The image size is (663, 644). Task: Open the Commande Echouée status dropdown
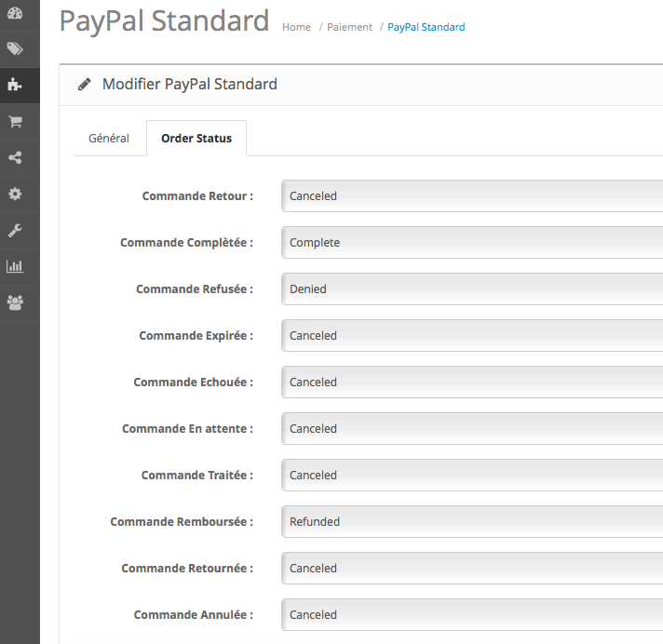coord(472,382)
